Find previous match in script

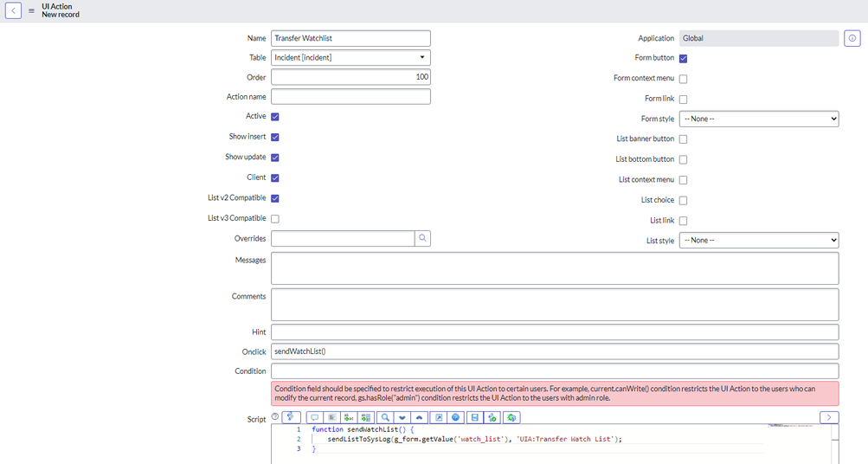(419, 417)
